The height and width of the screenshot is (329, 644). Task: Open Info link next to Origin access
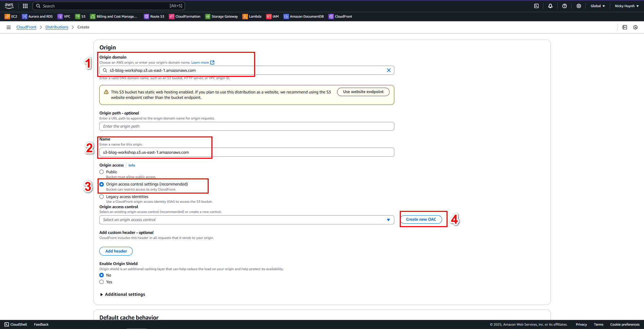click(x=132, y=166)
